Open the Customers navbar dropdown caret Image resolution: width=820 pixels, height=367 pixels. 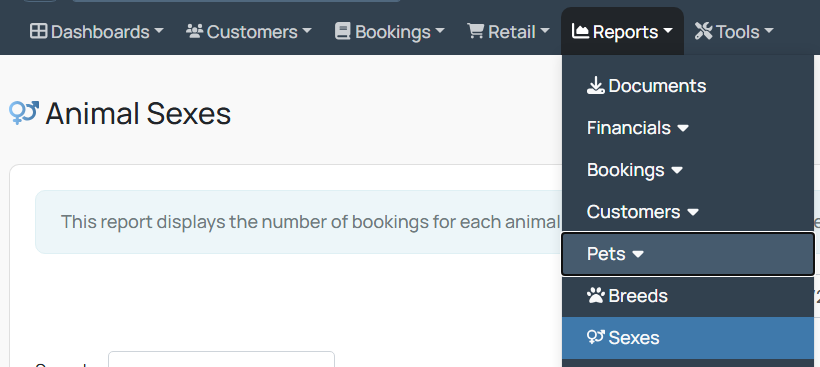pyautogui.click(x=306, y=32)
